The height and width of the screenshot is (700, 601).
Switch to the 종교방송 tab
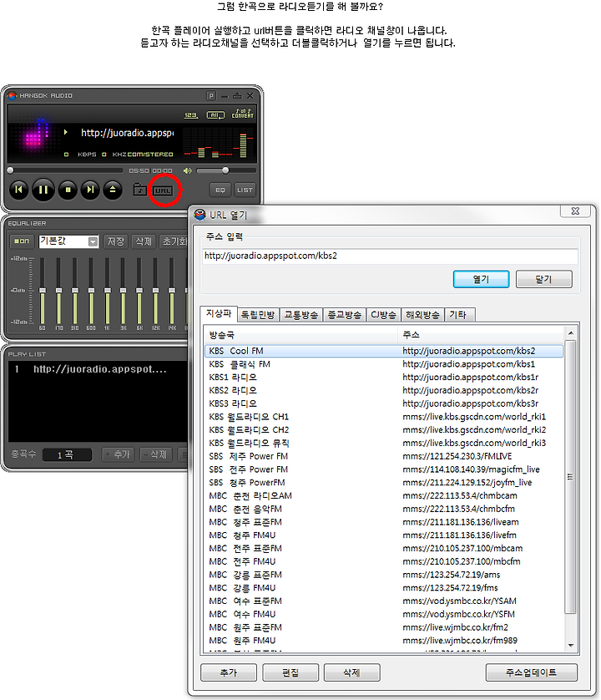coord(345,315)
